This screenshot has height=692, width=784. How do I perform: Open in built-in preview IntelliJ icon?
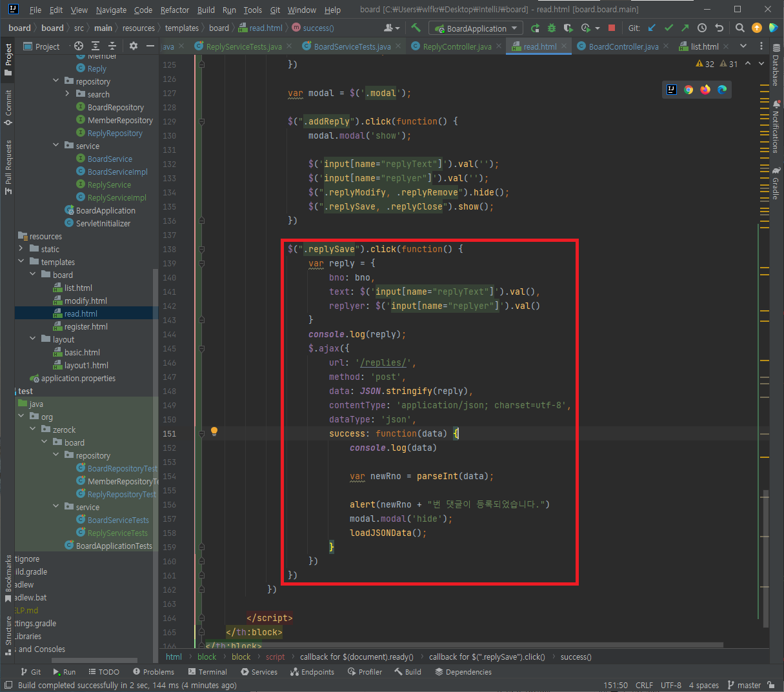672,90
